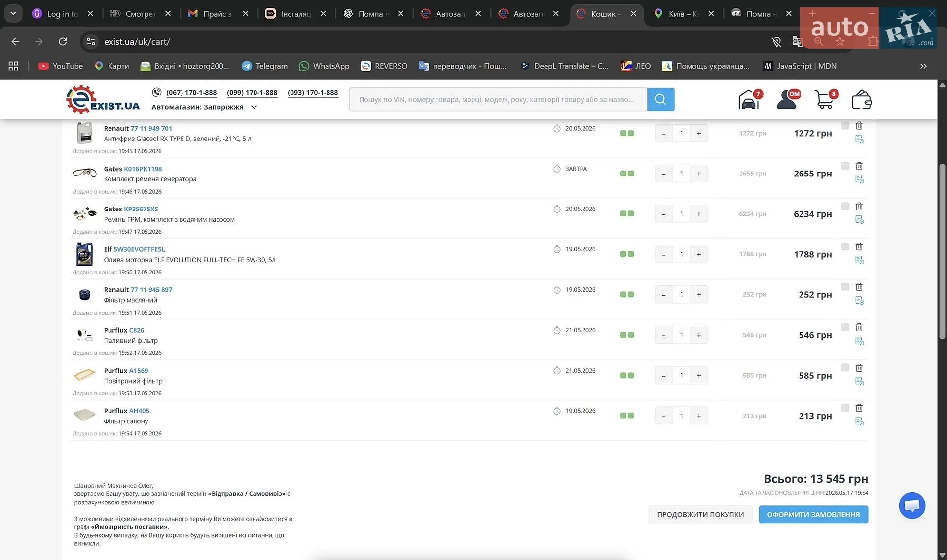Open the wallet balance icon
The width and height of the screenshot is (947, 560).
pos(862,100)
